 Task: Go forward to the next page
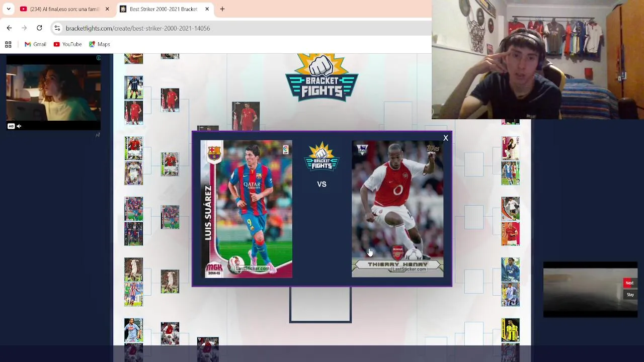[24, 28]
